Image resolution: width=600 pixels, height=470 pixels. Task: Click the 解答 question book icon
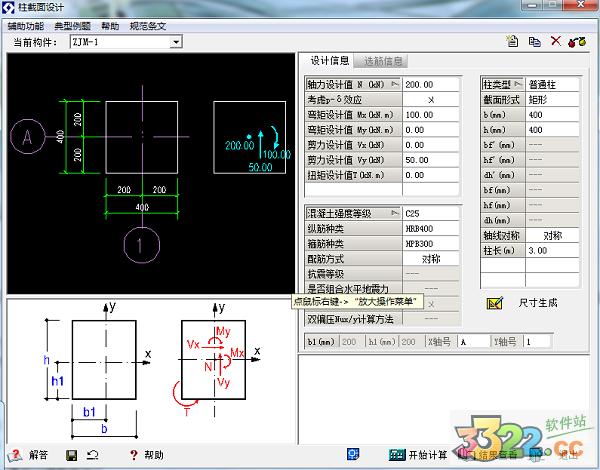point(15,455)
